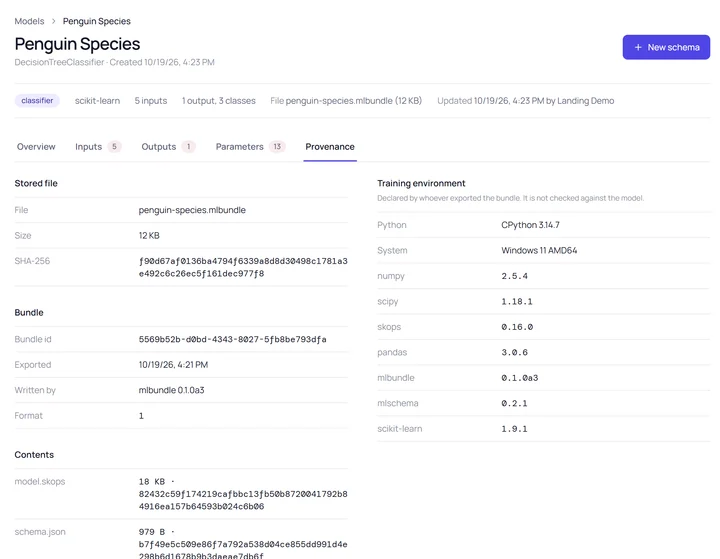Screen dimensions: 720x559
Task: Select the Provenance tab
Action: point(330,147)
